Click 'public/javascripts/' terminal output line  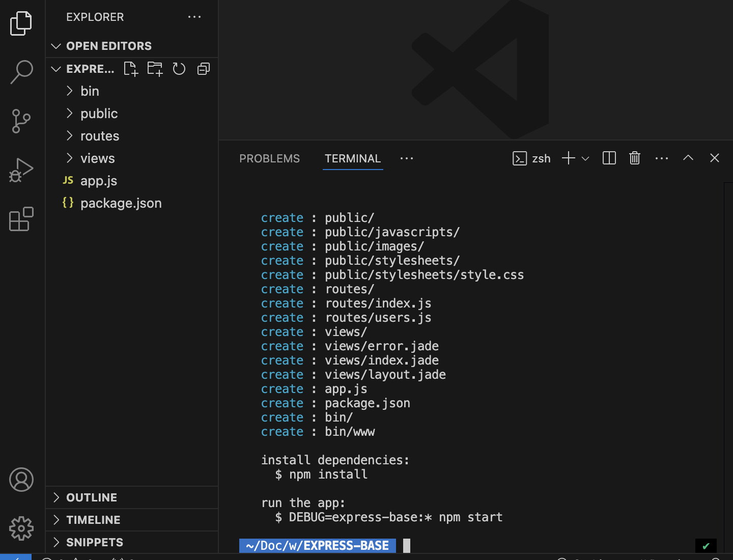point(392,232)
